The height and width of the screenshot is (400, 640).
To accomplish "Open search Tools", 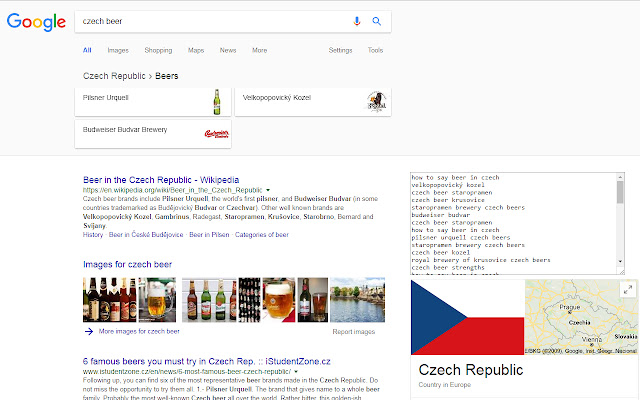I will pyautogui.click(x=375, y=50).
